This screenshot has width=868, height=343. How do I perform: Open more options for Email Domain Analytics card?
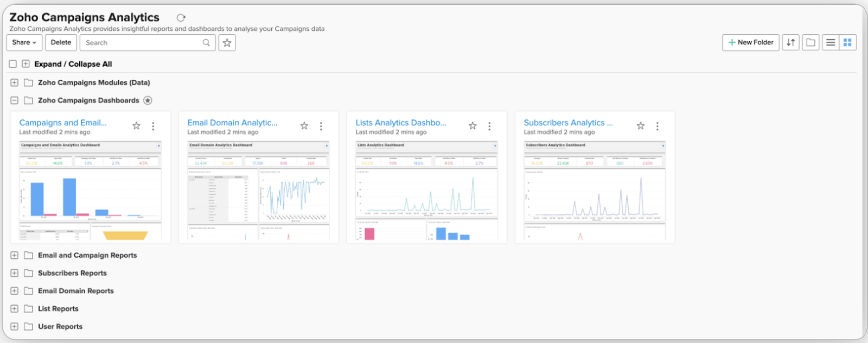[x=321, y=126]
